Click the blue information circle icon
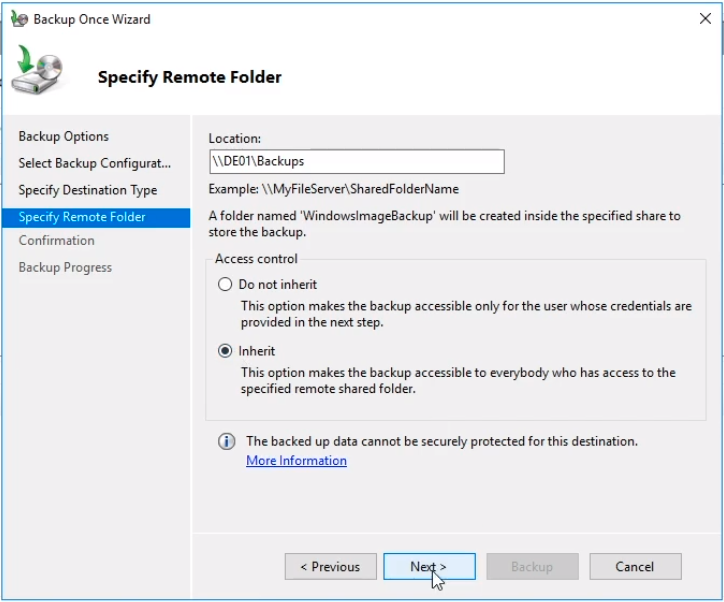The width and height of the screenshot is (724, 602). pos(226,442)
